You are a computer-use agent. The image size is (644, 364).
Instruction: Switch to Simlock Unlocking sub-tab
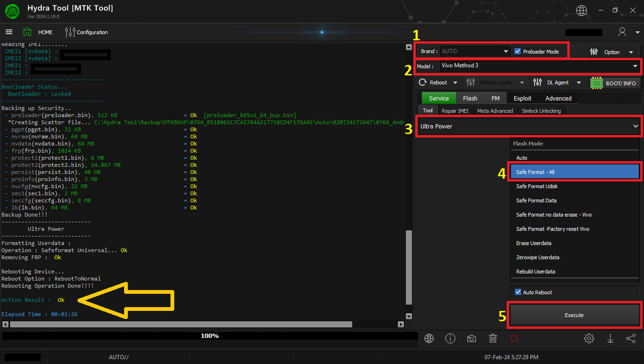click(541, 111)
